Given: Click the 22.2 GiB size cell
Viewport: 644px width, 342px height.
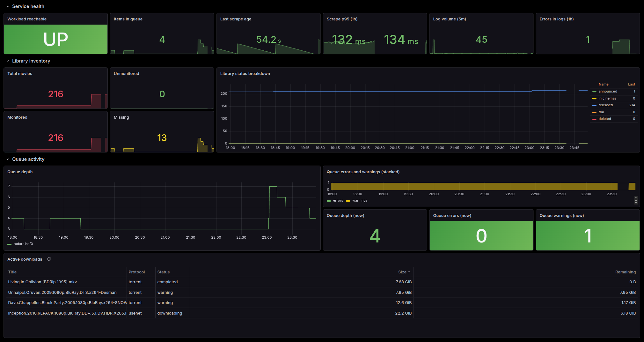Looking at the screenshot, I should pos(403,313).
